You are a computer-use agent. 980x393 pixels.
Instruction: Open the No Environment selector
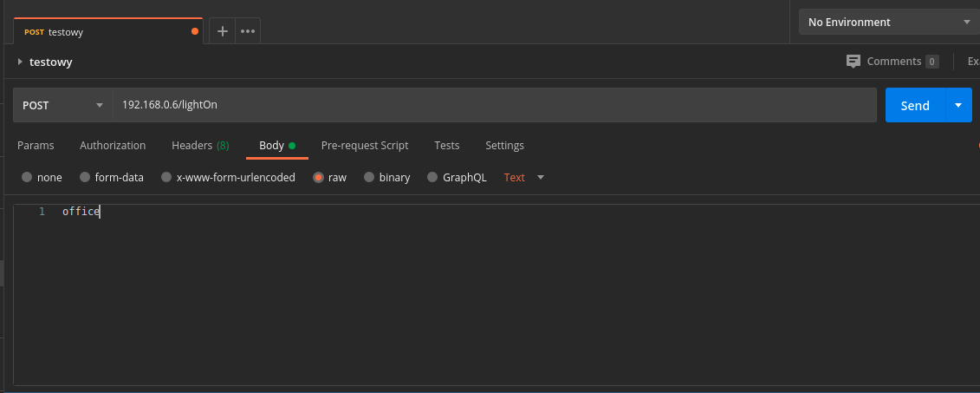(x=888, y=23)
